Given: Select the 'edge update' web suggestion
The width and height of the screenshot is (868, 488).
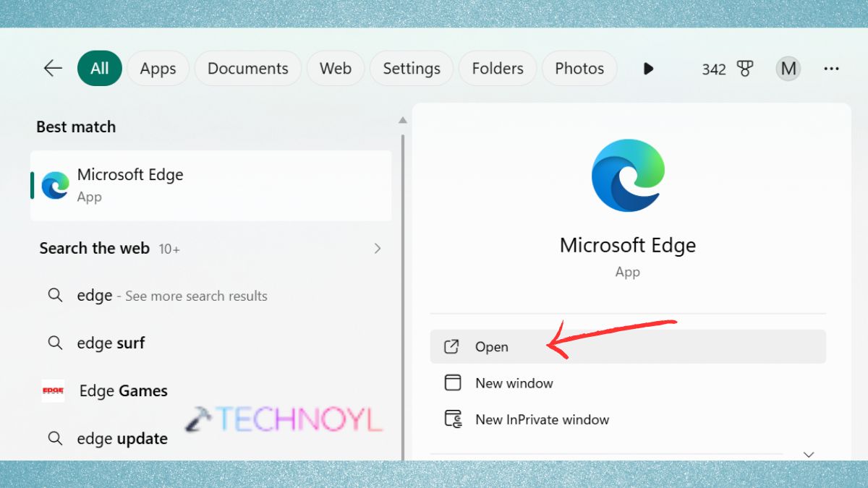Looking at the screenshot, I should [x=210, y=439].
